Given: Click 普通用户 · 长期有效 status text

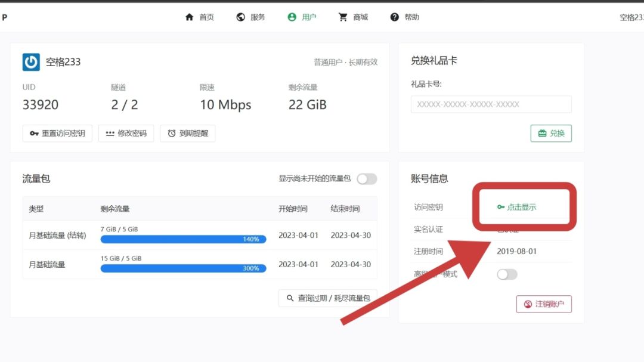Looking at the screenshot, I should [346, 63].
